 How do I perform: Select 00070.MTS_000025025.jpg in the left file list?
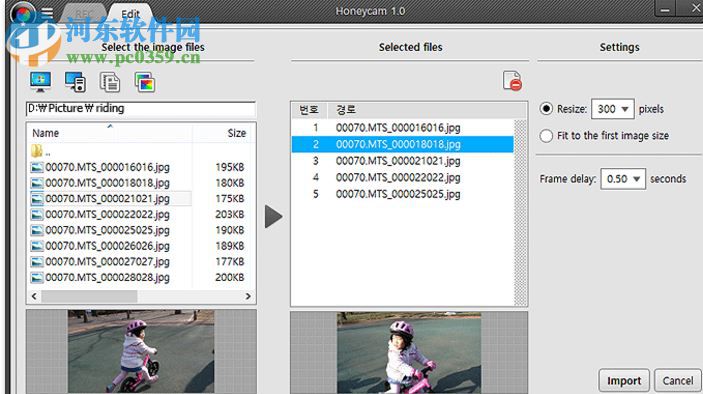coord(107,230)
